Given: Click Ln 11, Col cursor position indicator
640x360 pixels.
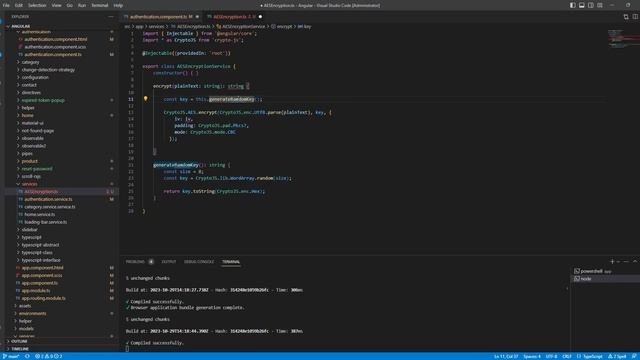Looking at the screenshot, I should 506,356.
